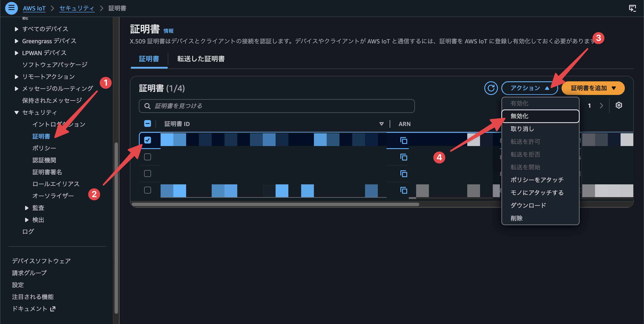The image size is (644, 324).
Task: Click the search magnifier icon
Action: (148, 106)
